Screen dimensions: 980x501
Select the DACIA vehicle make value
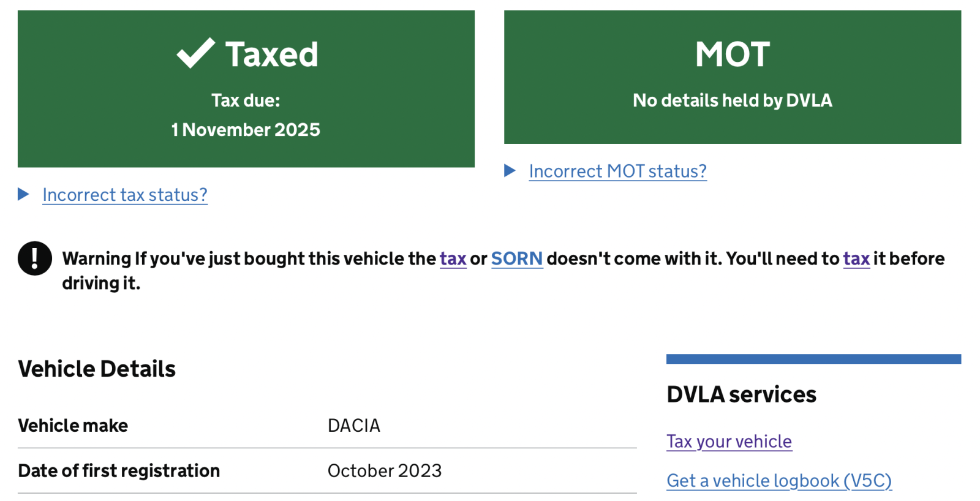[x=354, y=426]
